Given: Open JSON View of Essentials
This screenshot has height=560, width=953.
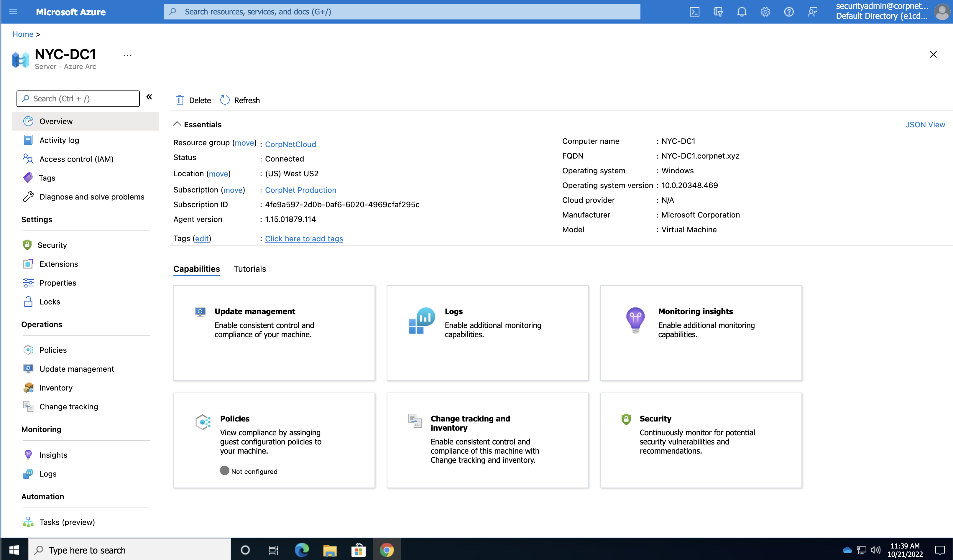Looking at the screenshot, I should (x=925, y=124).
